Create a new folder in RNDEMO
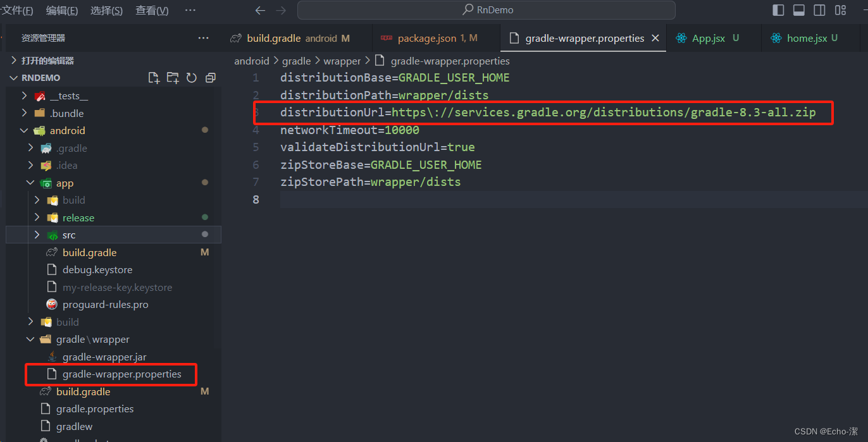Screen dimensions: 868x442 [x=173, y=78]
